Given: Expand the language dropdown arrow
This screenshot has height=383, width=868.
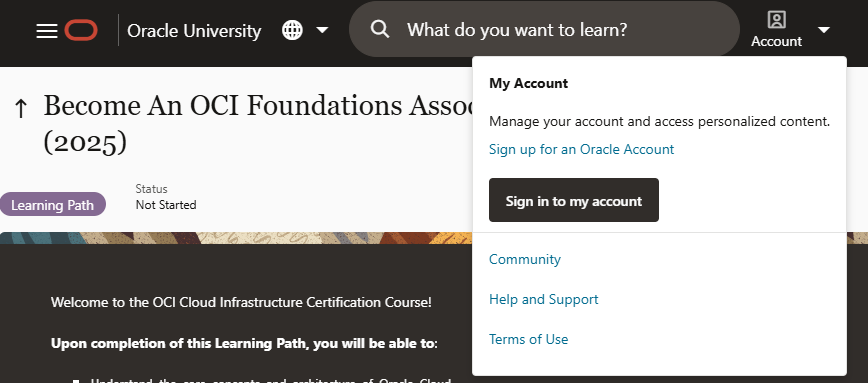Looking at the screenshot, I should (322, 30).
